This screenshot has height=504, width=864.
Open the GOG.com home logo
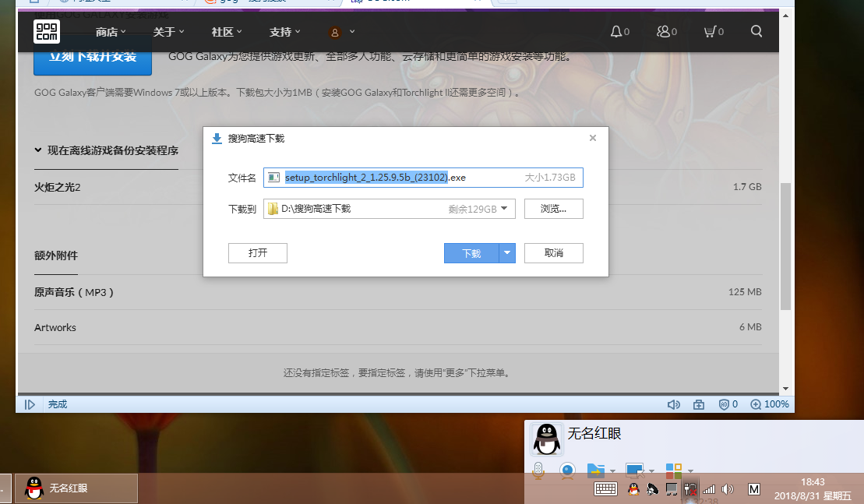click(x=47, y=31)
